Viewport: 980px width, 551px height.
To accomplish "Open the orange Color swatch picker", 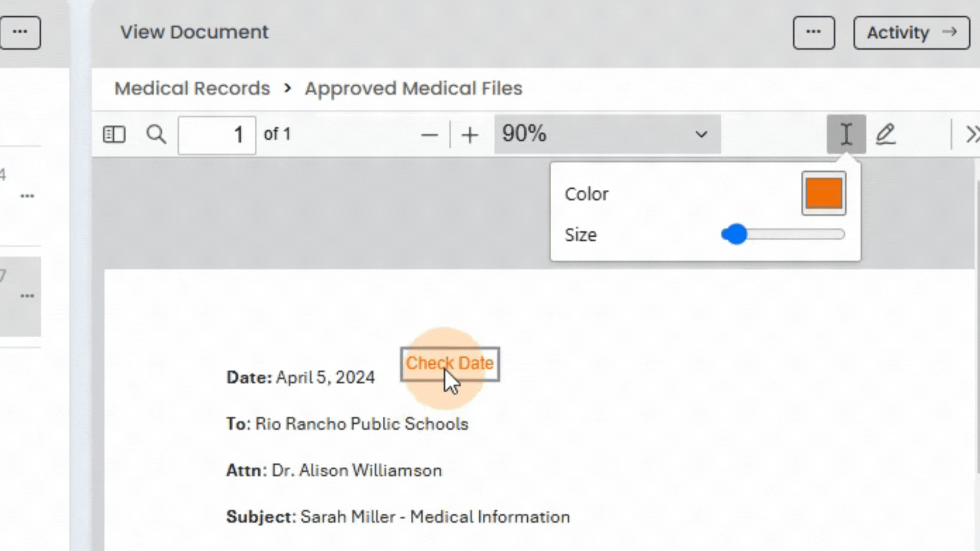I will point(823,193).
